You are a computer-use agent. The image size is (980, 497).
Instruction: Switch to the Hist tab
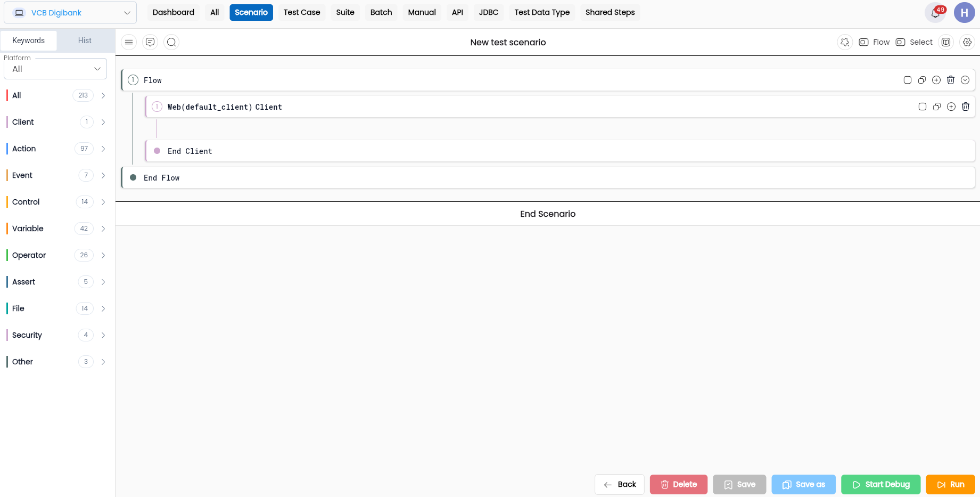[85, 40]
